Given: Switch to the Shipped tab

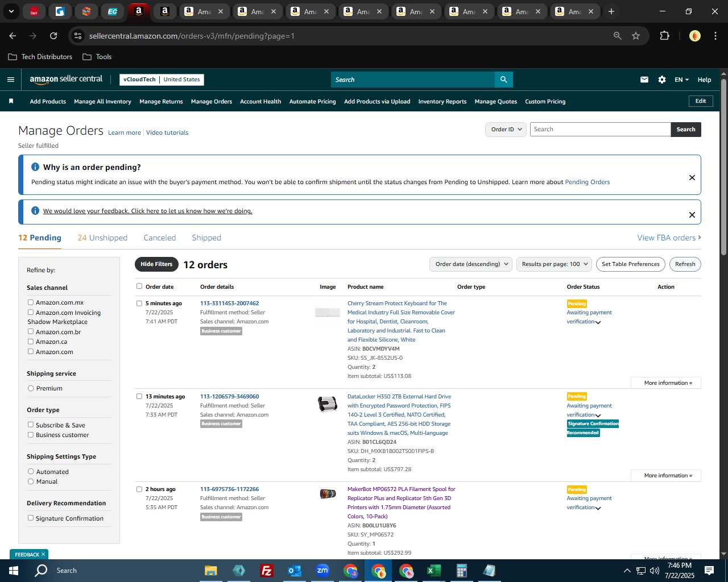Looking at the screenshot, I should click(206, 238).
